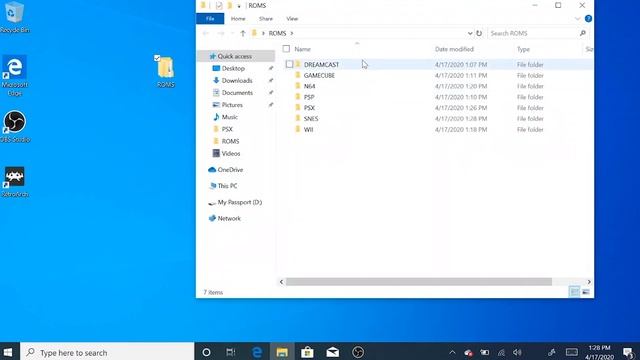The height and width of the screenshot is (360, 640).
Task: Open the Windows Start menu
Action: click(x=8, y=352)
